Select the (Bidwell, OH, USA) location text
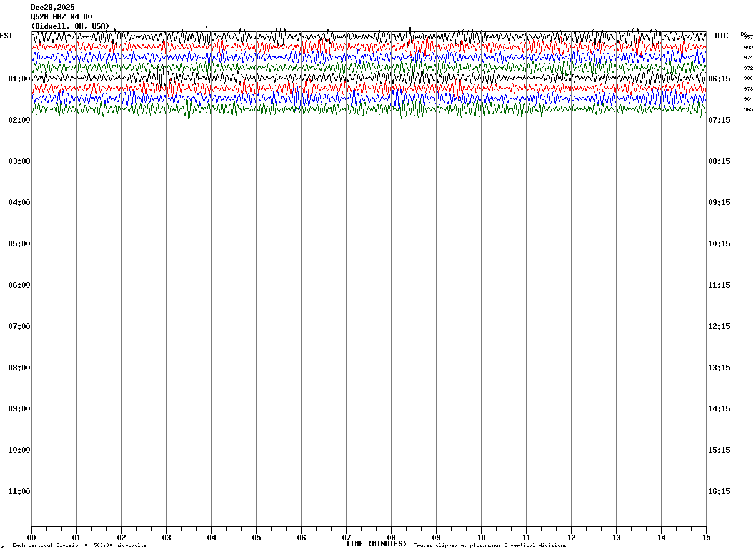Viewport: 756px width, 554px height. [x=70, y=26]
